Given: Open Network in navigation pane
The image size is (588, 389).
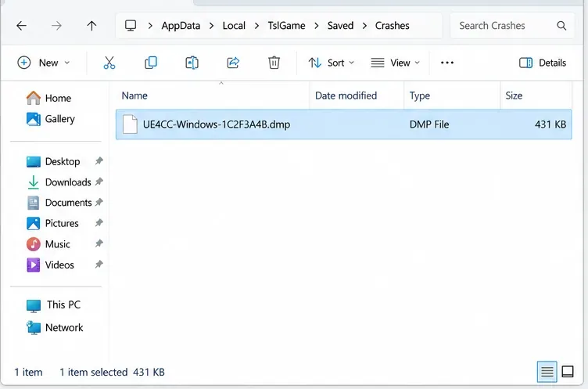Looking at the screenshot, I should pyautogui.click(x=55, y=327).
